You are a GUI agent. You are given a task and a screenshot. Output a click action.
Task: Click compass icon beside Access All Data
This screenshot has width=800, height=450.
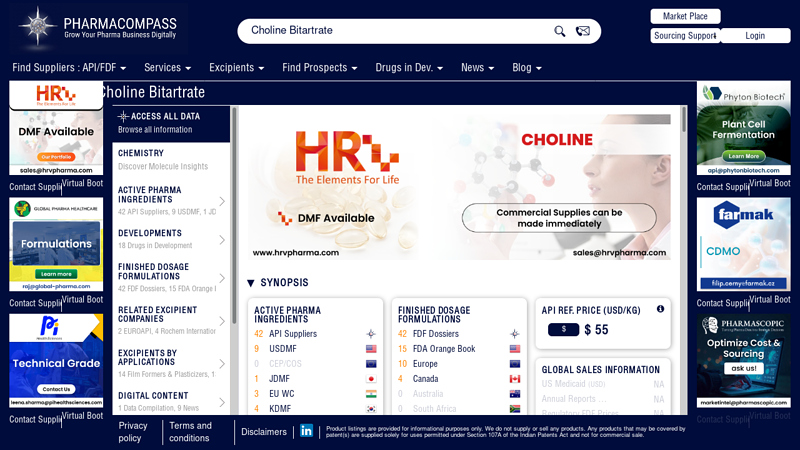(123, 116)
